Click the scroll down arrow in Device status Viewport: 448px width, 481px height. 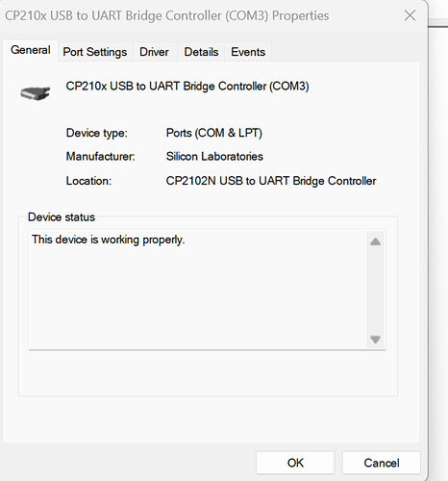click(x=375, y=339)
